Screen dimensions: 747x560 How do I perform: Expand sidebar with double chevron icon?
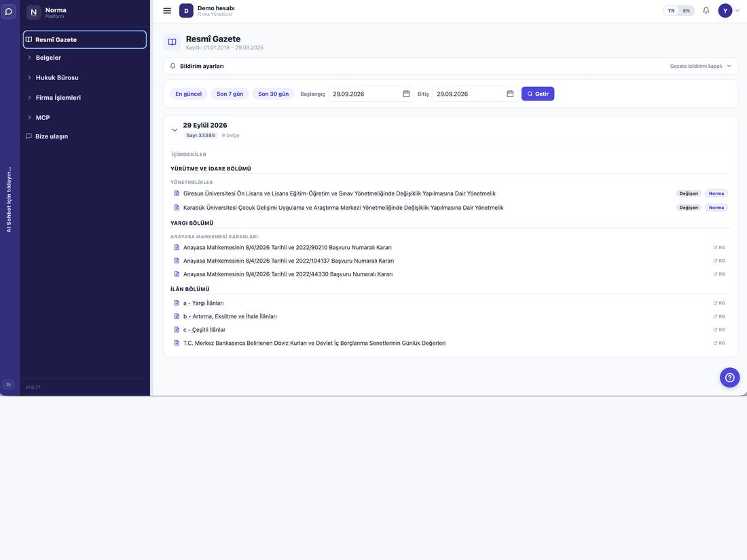pos(9,384)
